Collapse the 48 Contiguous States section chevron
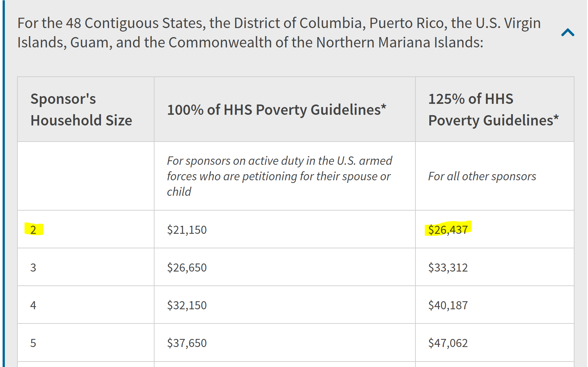Screen dimensions: 588x367 568,33
